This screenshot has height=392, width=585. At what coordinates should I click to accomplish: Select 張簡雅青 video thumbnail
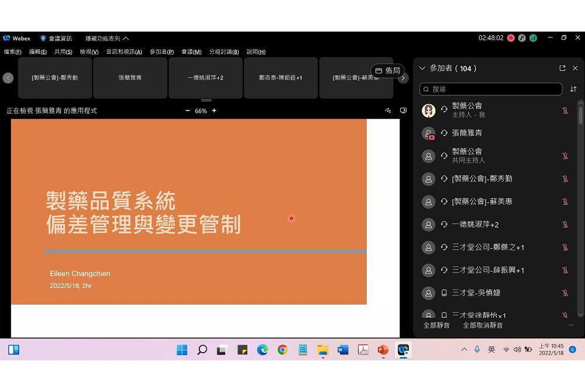pos(130,78)
